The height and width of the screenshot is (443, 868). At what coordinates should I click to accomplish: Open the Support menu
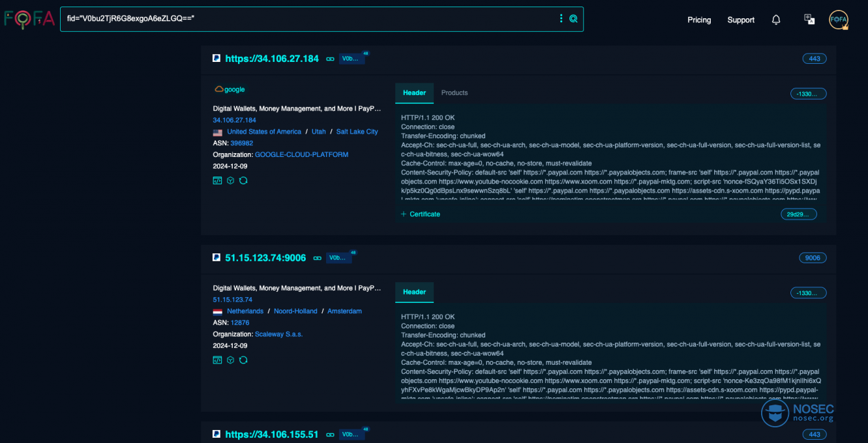(x=741, y=20)
